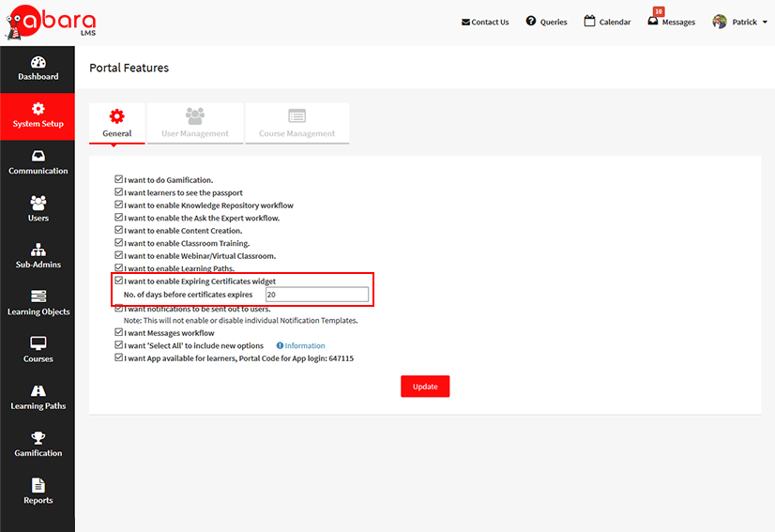This screenshot has width=775, height=532.
Task: Open Gamification trophy icon
Action: coord(38,437)
